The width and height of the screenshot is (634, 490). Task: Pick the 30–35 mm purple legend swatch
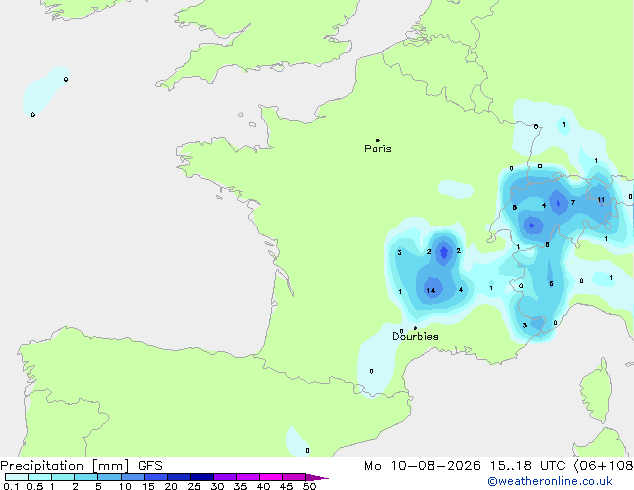click(x=225, y=477)
